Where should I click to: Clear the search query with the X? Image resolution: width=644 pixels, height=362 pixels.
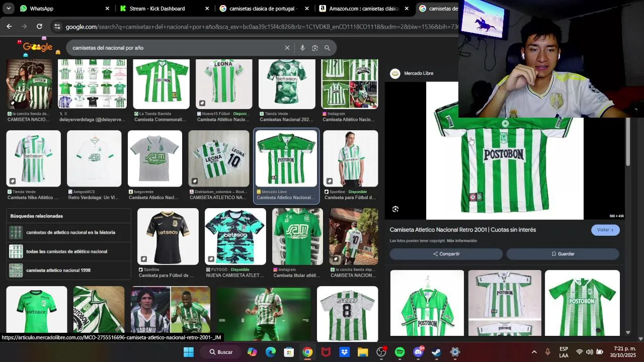pyautogui.click(x=287, y=48)
